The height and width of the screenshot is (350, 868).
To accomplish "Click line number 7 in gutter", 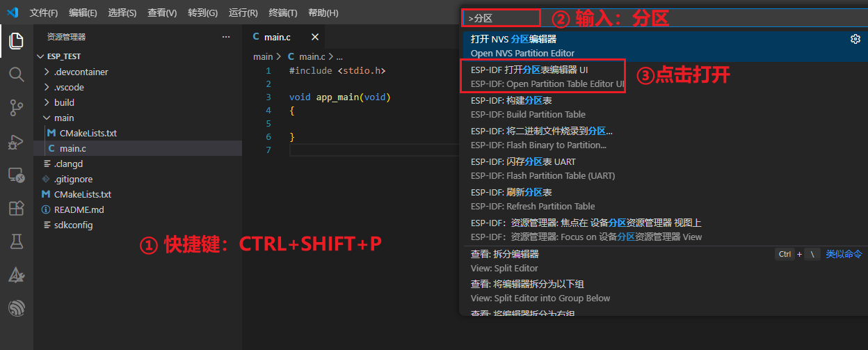I will pos(268,150).
